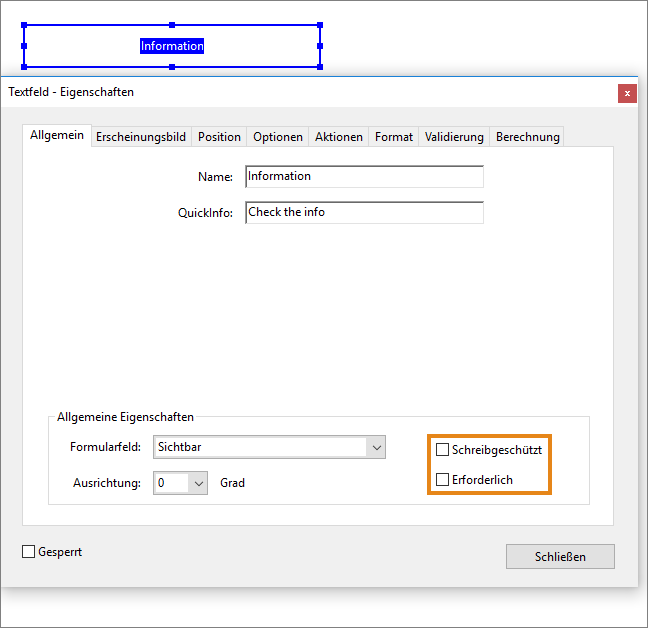The image size is (648, 628).
Task: Select the Optionen tab
Action: click(277, 137)
